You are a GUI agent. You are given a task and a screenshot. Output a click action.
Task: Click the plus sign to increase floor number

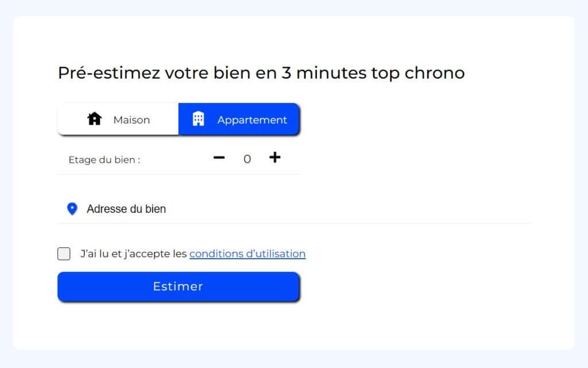pyautogui.click(x=275, y=157)
